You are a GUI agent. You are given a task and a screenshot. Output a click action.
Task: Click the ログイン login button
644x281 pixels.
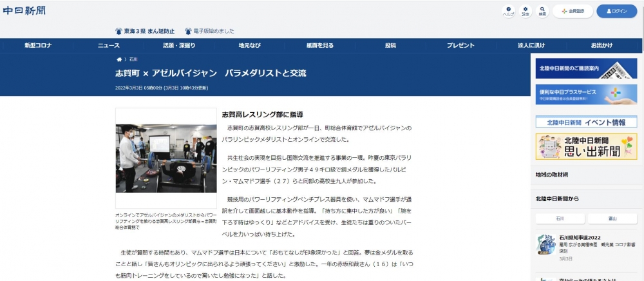point(616,11)
